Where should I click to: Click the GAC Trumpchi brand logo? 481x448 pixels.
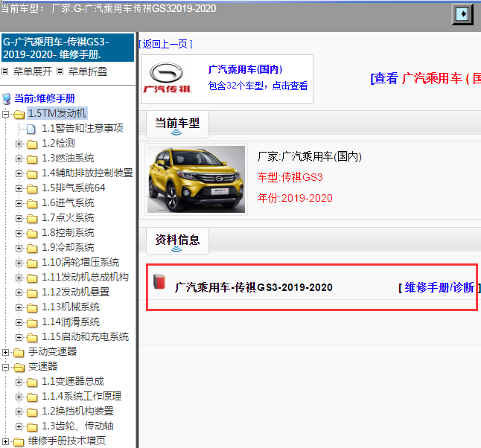point(168,78)
